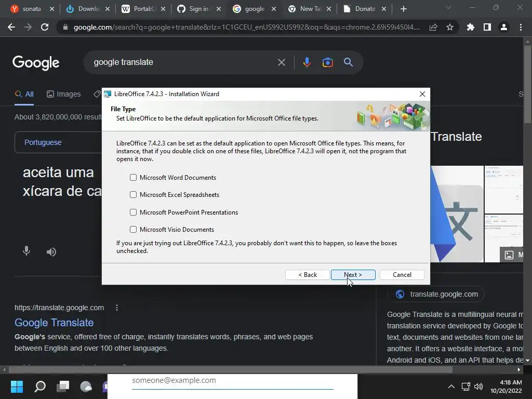Switch to the Portal tab

coord(144,9)
